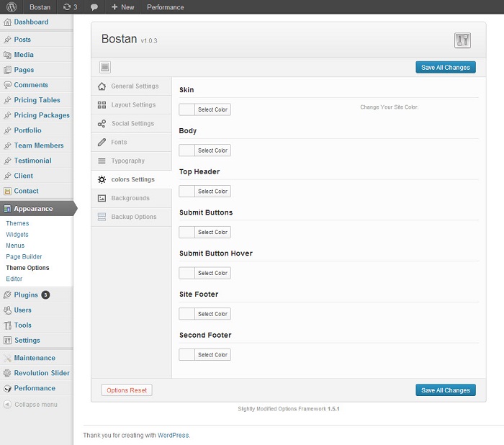Click the top Save All Changes button
This screenshot has height=445, width=504.
(x=445, y=68)
